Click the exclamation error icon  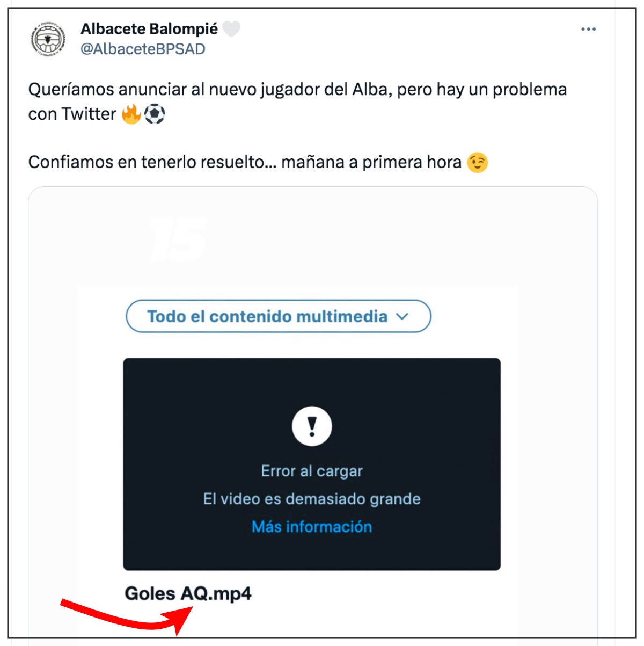click(312, 426)
